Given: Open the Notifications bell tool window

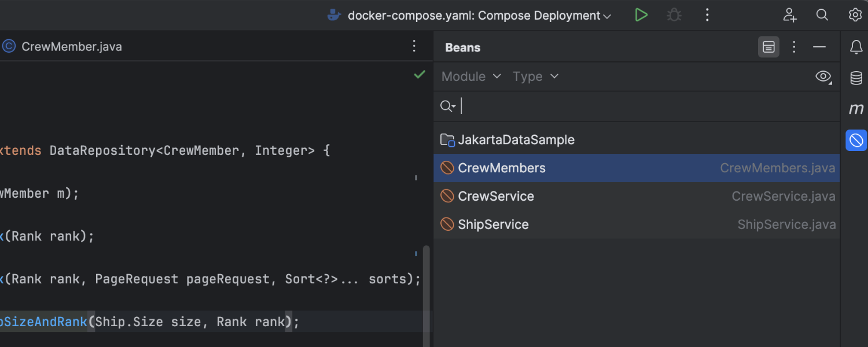Looking at the screenshot, I should [856, 47].
